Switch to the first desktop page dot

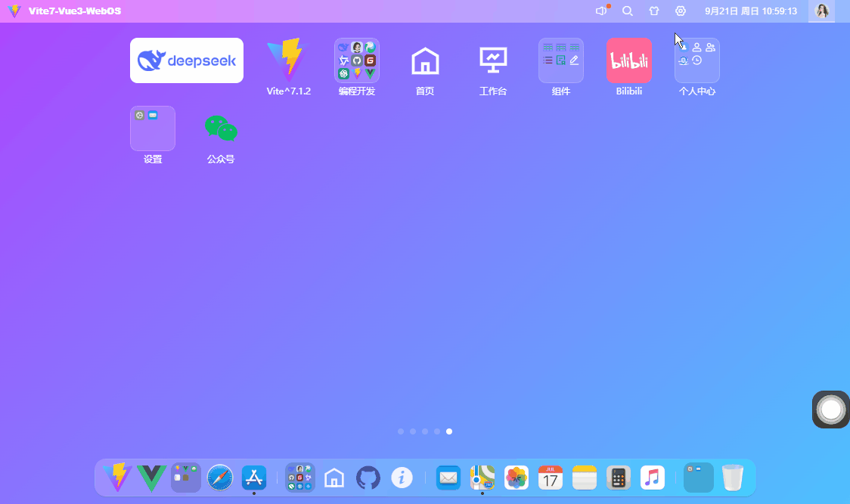401,431
